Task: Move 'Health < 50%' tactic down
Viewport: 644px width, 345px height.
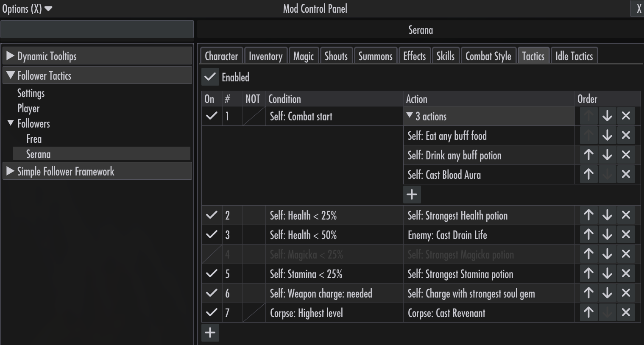Action: coord(607,234)
